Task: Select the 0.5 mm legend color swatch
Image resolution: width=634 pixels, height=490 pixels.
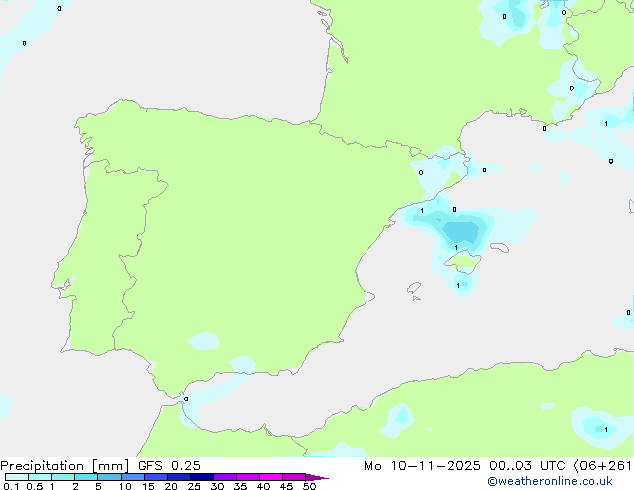Action: pyautogui.click(x=40, y=477)
